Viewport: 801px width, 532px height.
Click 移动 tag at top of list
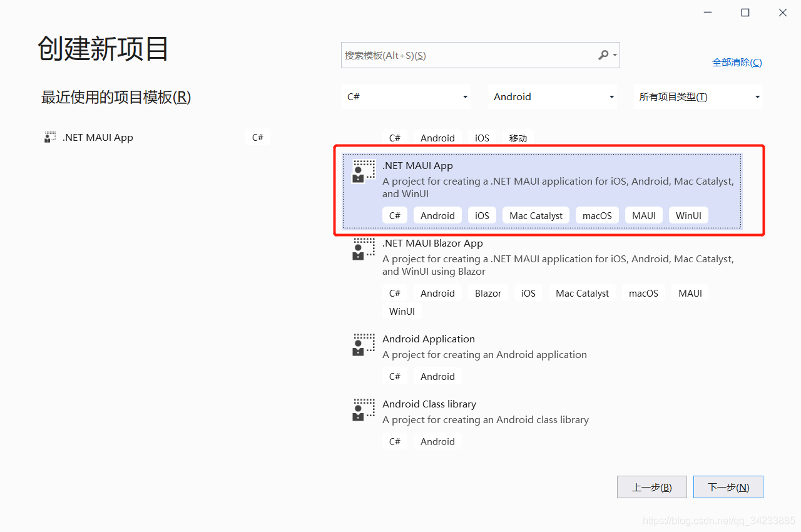(x=518, y=138)
